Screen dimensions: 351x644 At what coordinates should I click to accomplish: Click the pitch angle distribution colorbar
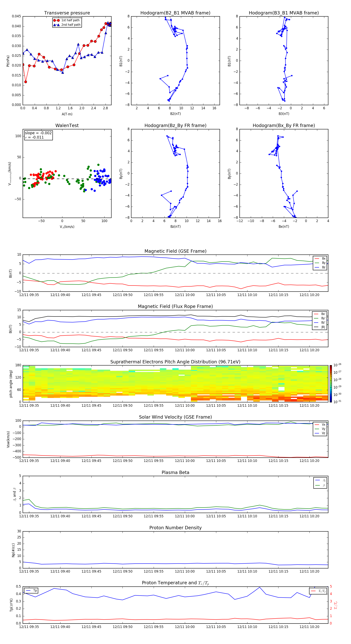tap(331, 384)
